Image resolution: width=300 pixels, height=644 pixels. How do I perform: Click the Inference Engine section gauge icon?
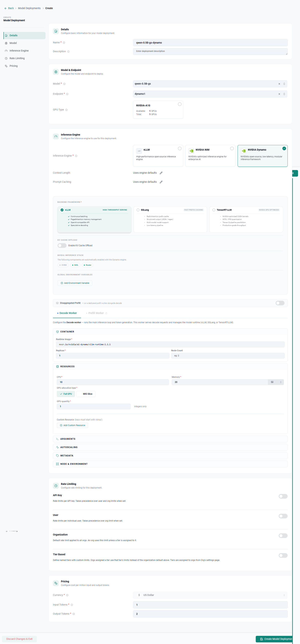coord(56,136)
